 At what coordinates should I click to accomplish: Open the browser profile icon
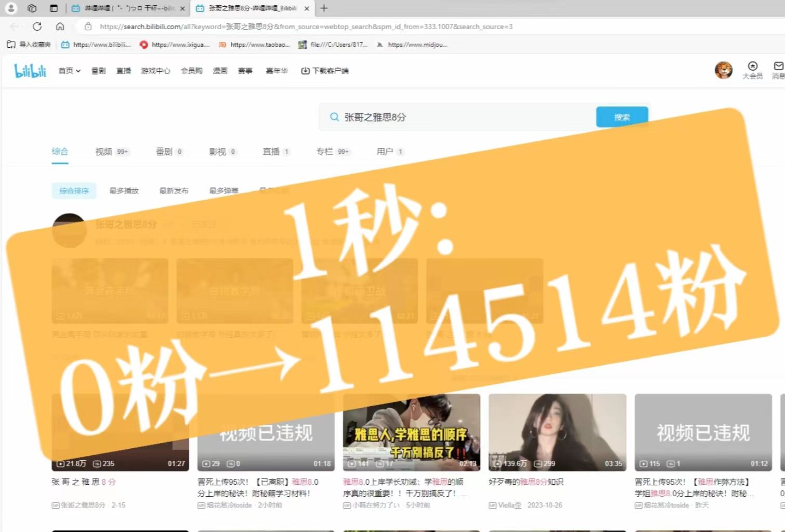tap(10, 8)
